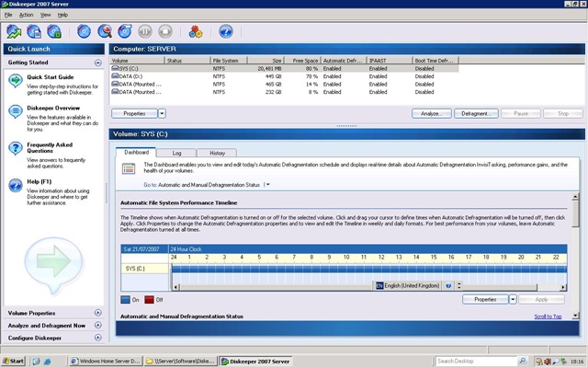Select the DATA (D:) volume row

point(284,76)
